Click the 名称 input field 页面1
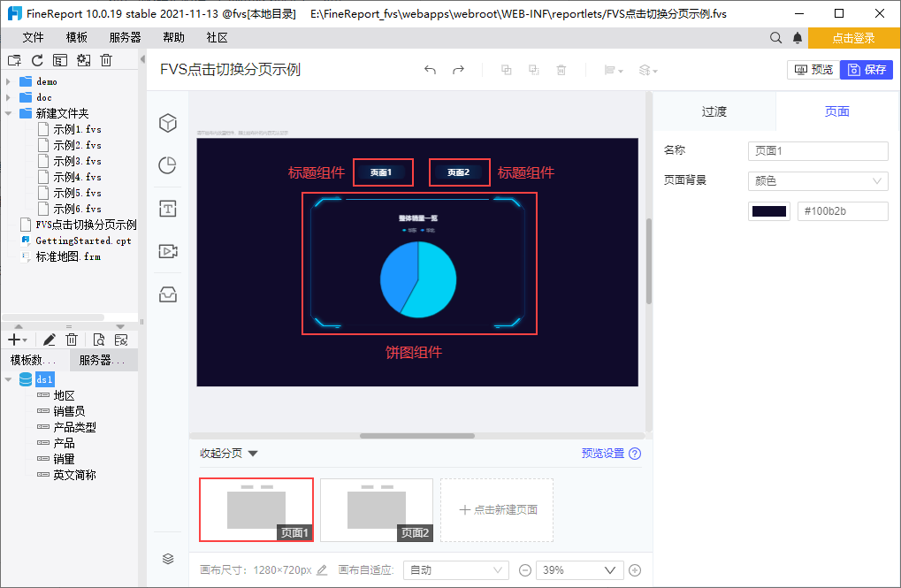Screen dimensions: 901x588 tap(818, 151)
